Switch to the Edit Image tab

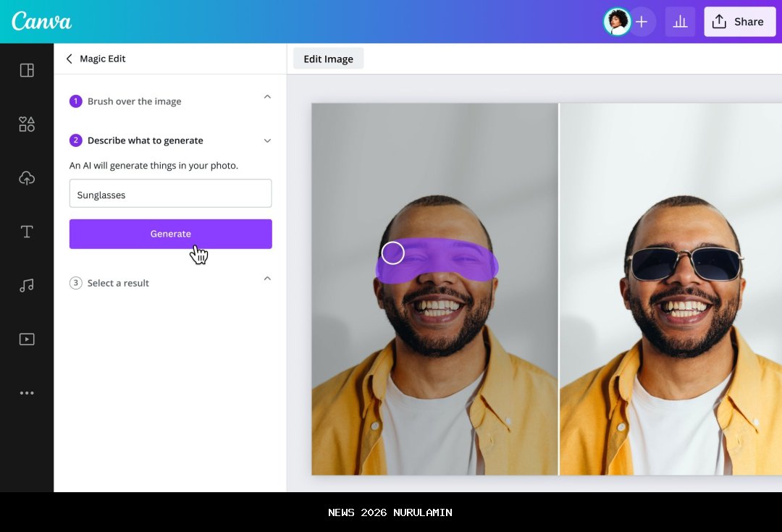[328, 58]
